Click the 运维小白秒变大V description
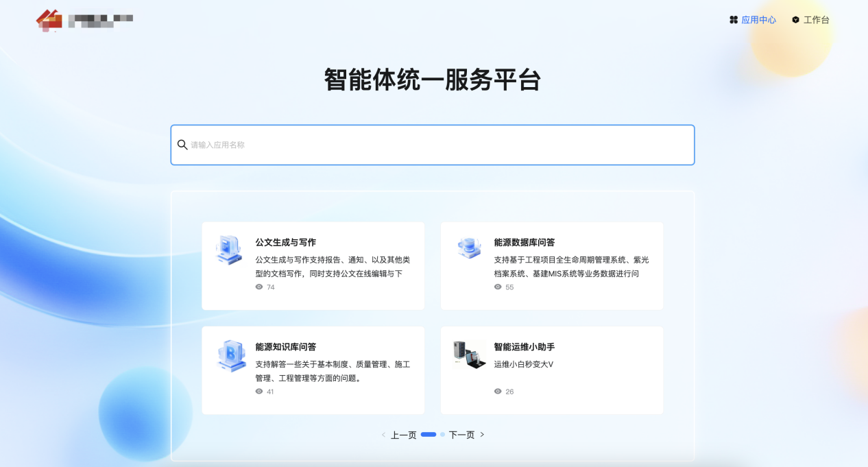868x467 pixels. pyautogui.click(x=524, y=364)
